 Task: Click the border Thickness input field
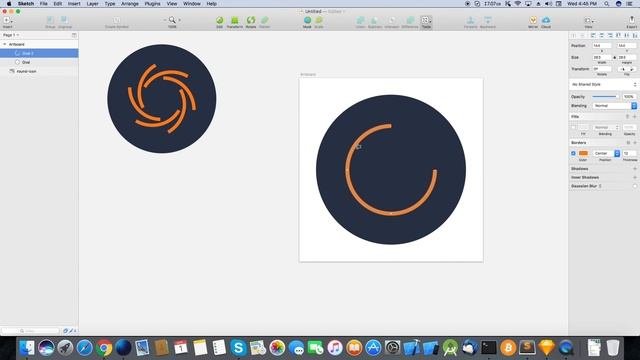(x=629, y=153)
